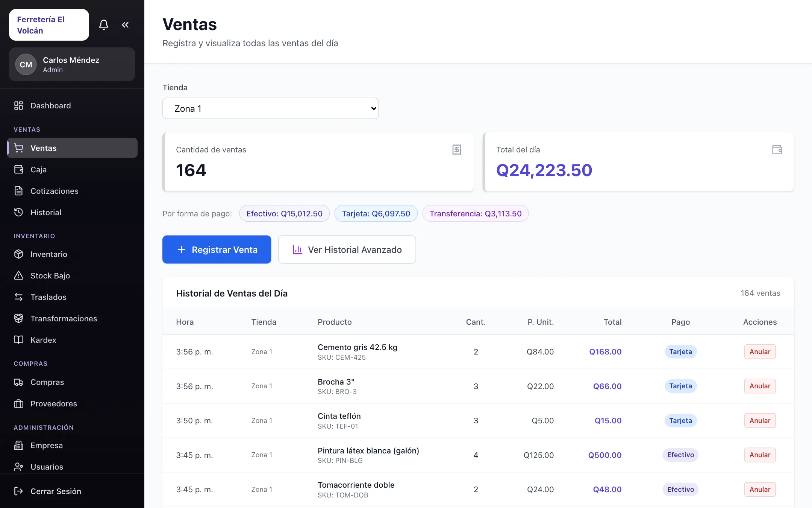Viewport: 812px width, 508px height.
Task: Click the Tarjeta badge in Cemento gris row
Action: (680, 352)
